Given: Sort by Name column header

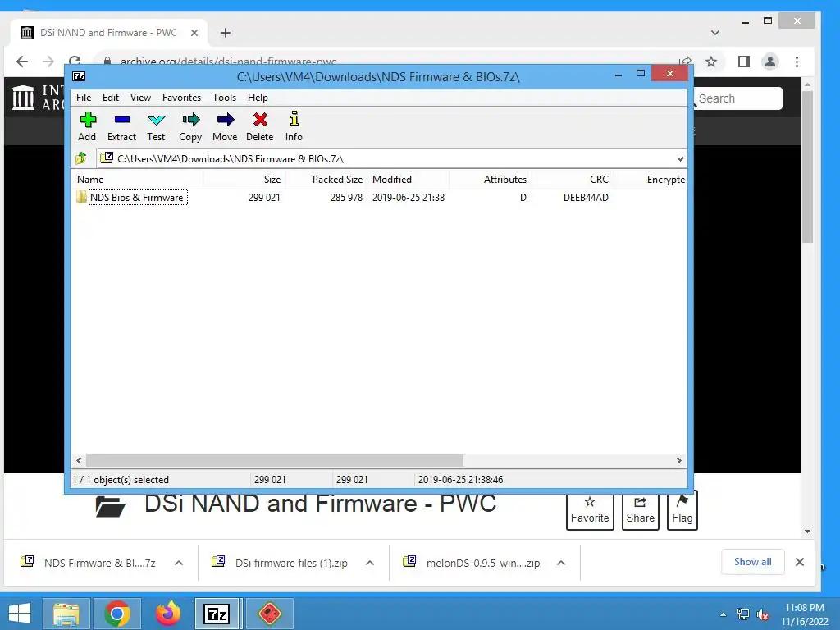Looking at the screenshot, I should [137, 180].
